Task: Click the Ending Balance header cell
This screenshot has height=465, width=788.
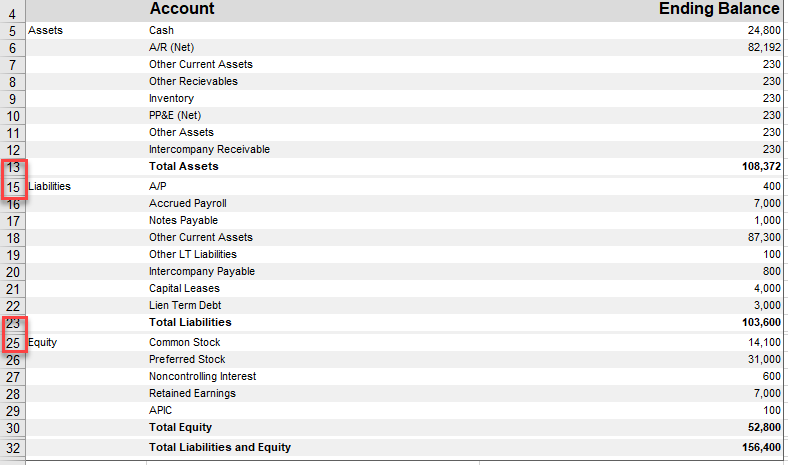Action: click(719, 9)
